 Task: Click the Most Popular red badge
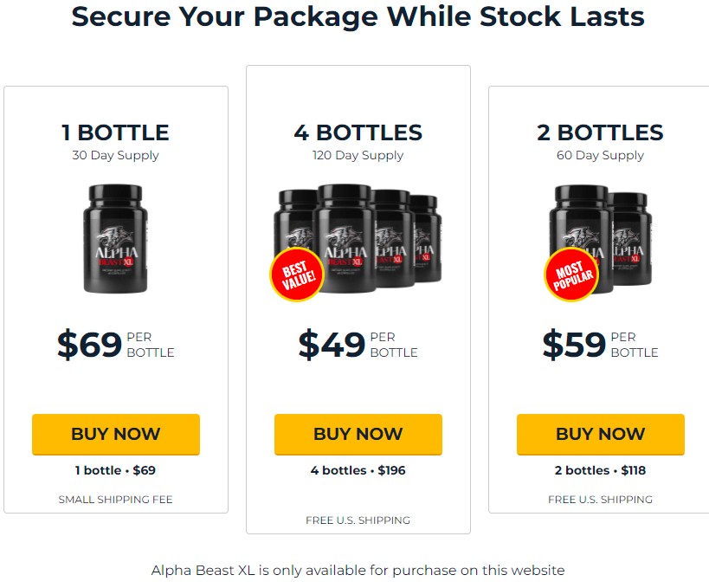point(571,275)
